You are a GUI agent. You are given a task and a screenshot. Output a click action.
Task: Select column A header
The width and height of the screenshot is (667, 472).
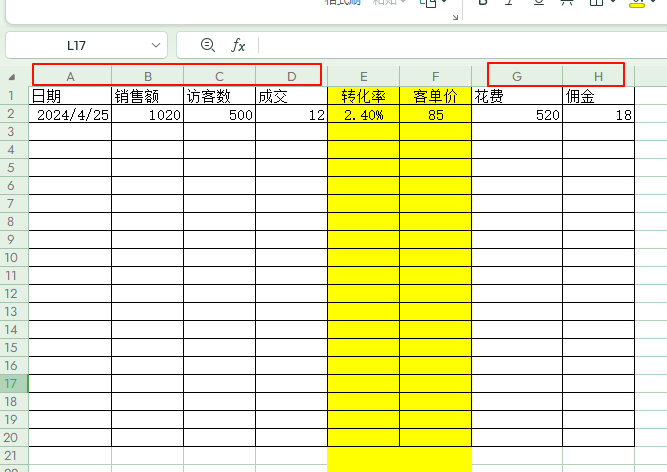pos(70,77)
